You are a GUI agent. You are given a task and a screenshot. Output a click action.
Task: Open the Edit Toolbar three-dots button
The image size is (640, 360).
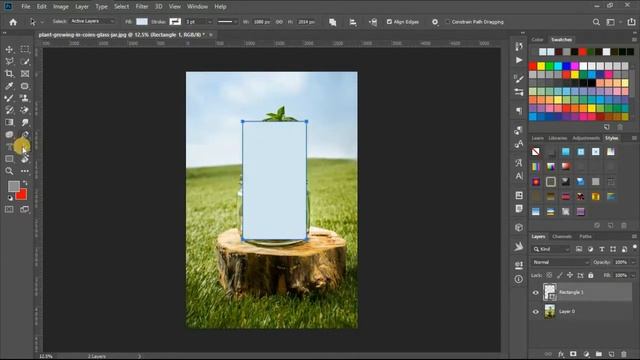click(x=25, y=171)
